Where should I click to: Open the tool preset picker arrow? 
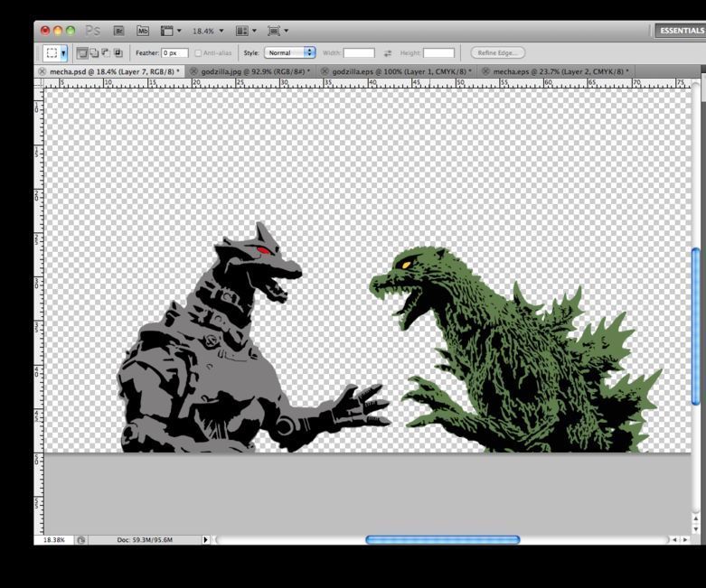coord(63,53)
